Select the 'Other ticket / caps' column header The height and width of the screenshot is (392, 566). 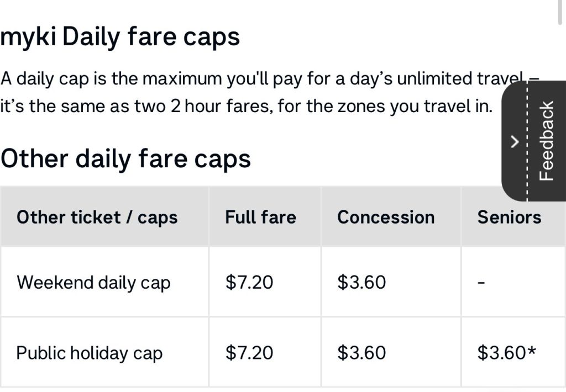pyautogui.click(x=97, y=217)
